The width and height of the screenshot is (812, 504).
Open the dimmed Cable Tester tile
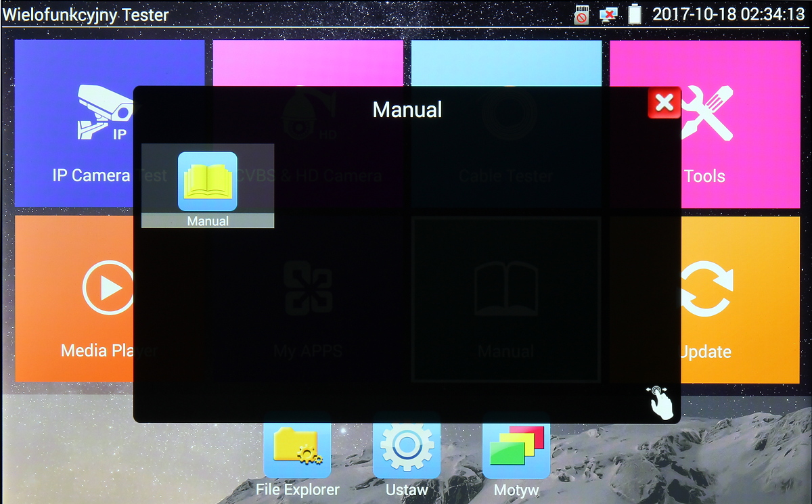[x=506, y=123]
